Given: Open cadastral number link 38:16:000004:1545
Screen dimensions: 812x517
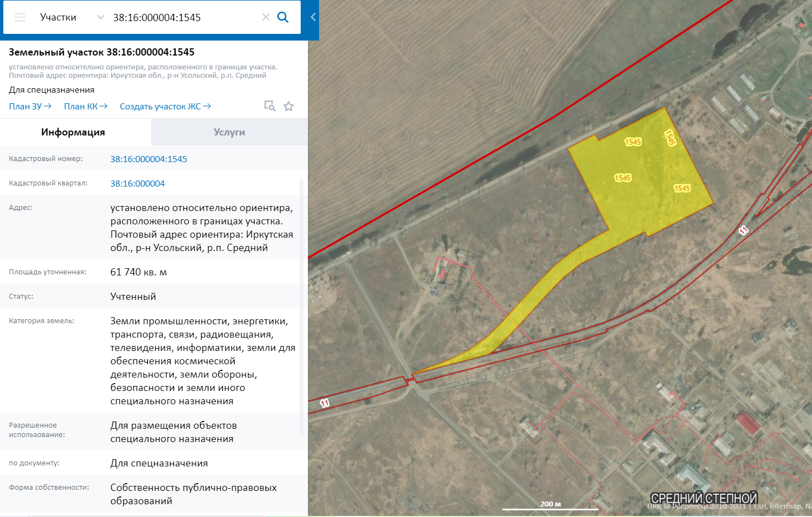Looking at the screenshot, I should click(x=148, y=159).
